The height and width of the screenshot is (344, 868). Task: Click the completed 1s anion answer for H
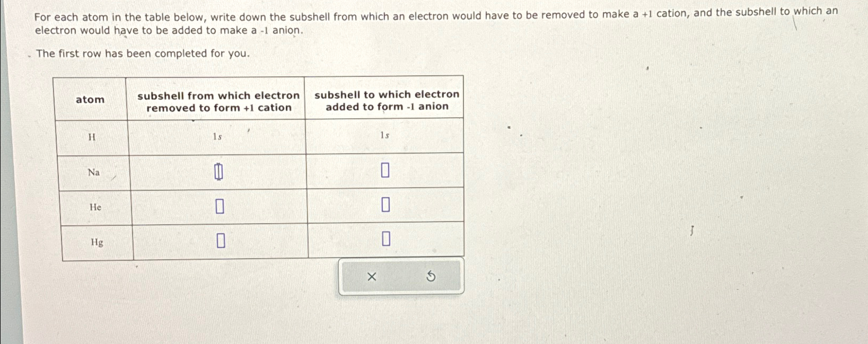point(384,135)
